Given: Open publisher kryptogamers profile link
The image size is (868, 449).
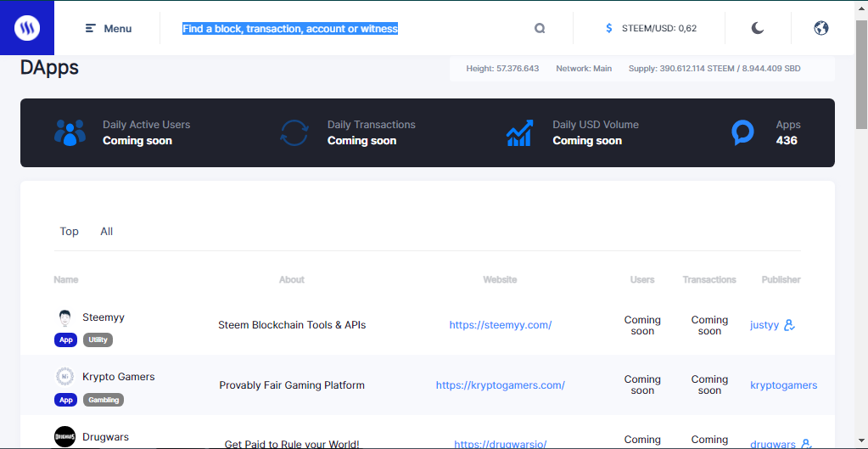Looking at the screenshot, I should coord(783,385).
